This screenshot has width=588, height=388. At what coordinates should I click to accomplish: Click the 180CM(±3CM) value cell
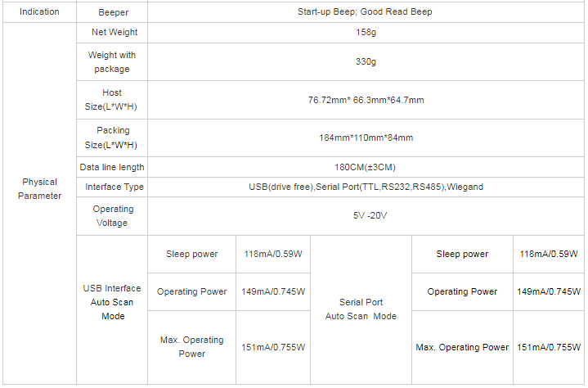coord(366,167)
